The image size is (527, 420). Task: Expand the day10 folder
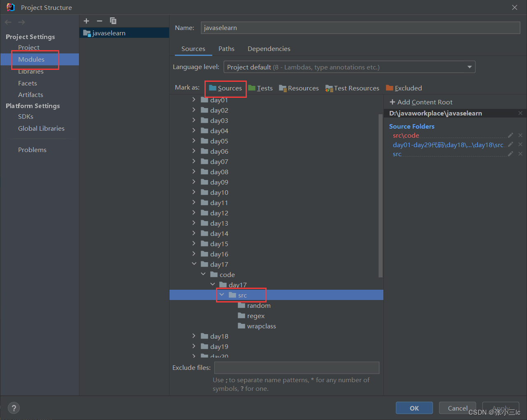[194, 192]
